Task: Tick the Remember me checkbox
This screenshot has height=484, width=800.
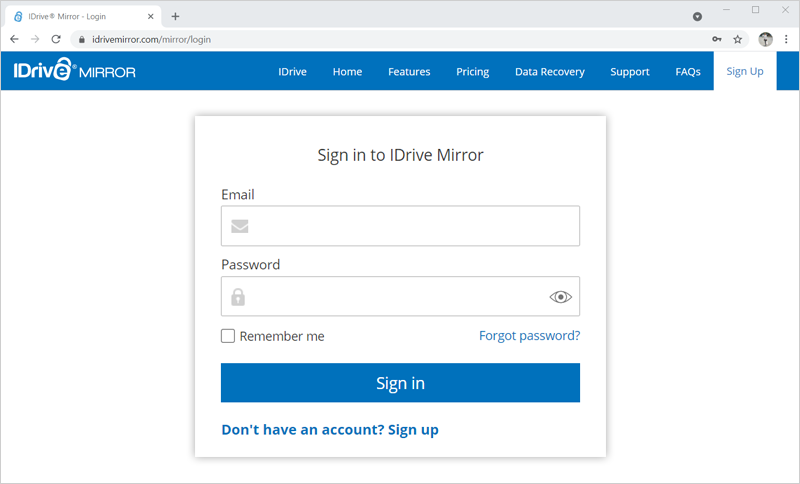Action: (x=228, y=336)
